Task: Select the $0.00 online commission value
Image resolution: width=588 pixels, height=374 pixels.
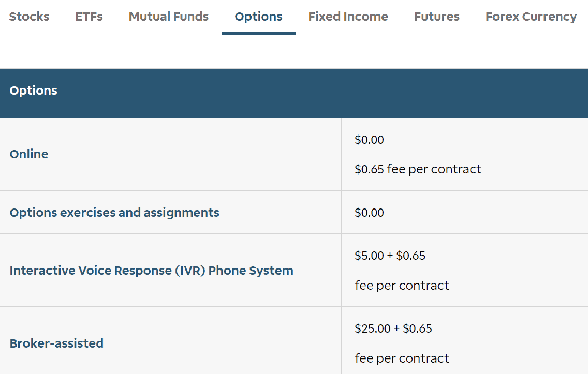Action: [x=369, y=140]
